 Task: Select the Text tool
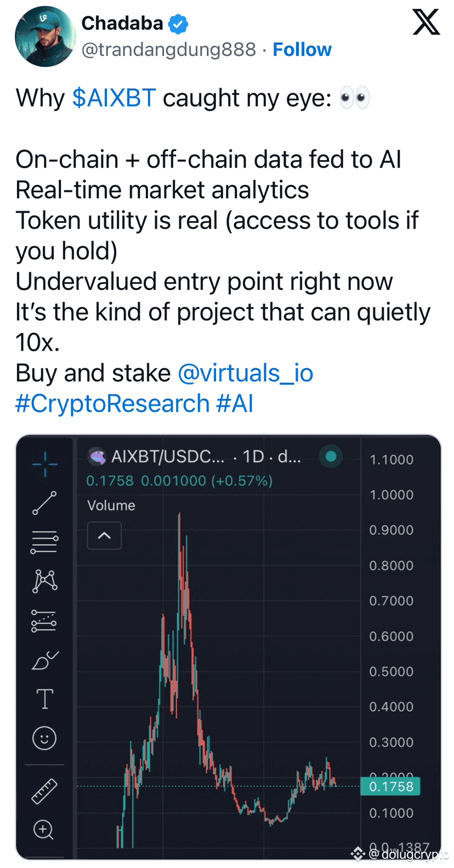(x=44, y=699)
